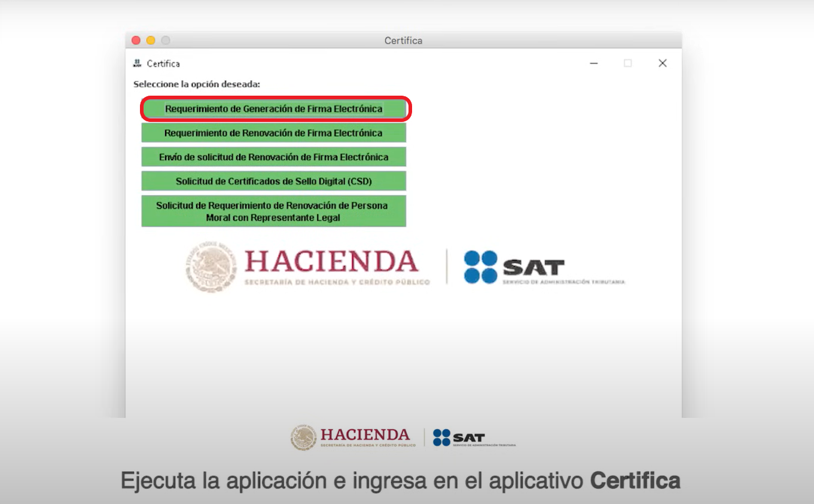Click the small SAT logo in the bottom banner
The width and height of the screenshot is (814, 504).
click(459, 438)
